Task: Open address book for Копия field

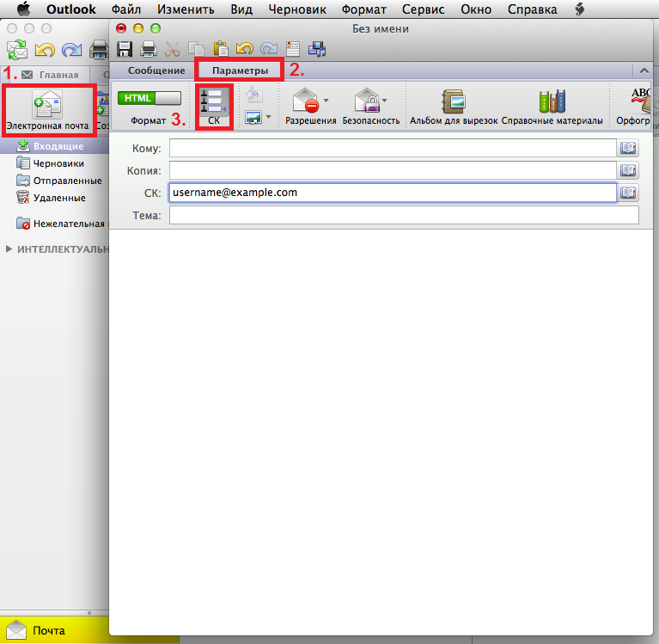Action: click(x=628, y=170)
